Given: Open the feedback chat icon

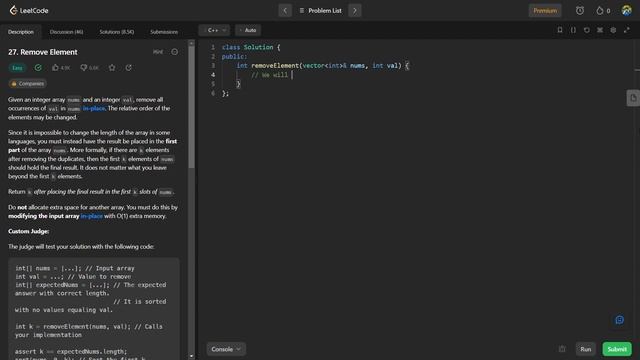Looking at the screenshot, I should 619,320.
